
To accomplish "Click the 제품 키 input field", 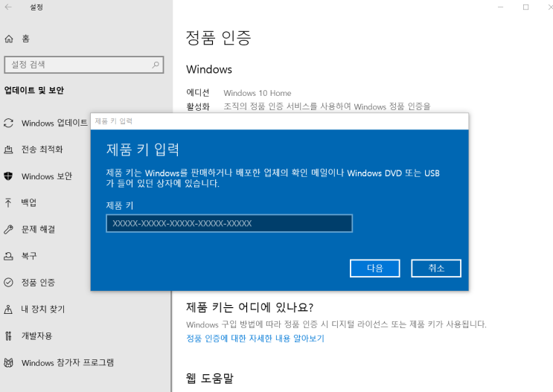I will [x=229, y=223].
